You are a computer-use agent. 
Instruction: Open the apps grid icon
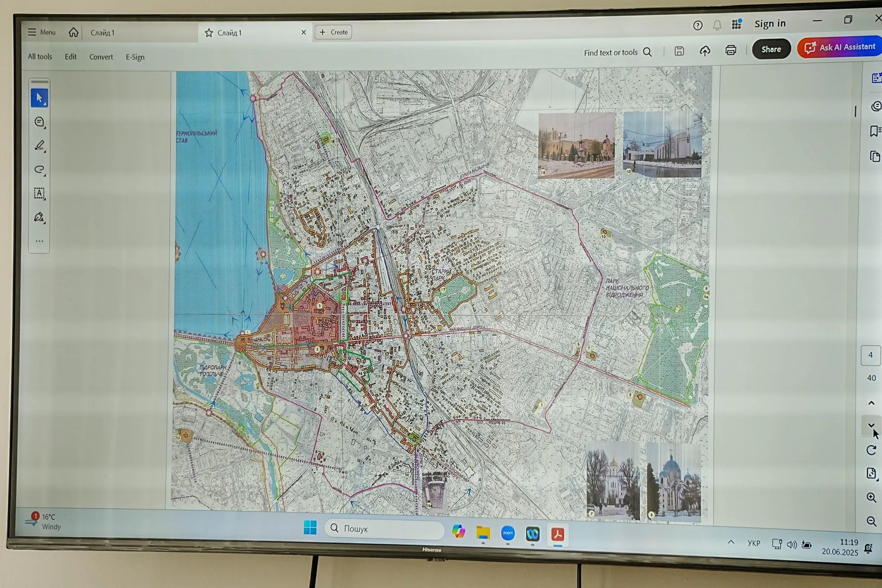(737, 24)
